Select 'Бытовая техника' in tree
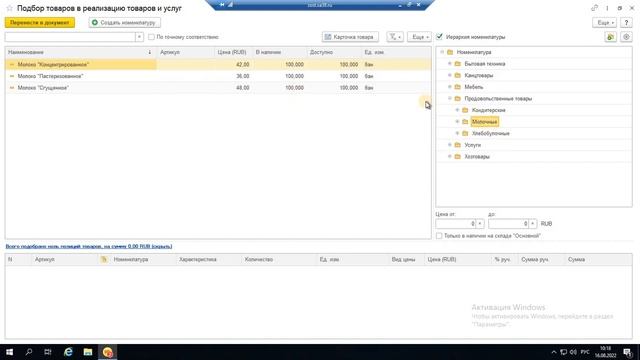 click(x=484, y=64)
